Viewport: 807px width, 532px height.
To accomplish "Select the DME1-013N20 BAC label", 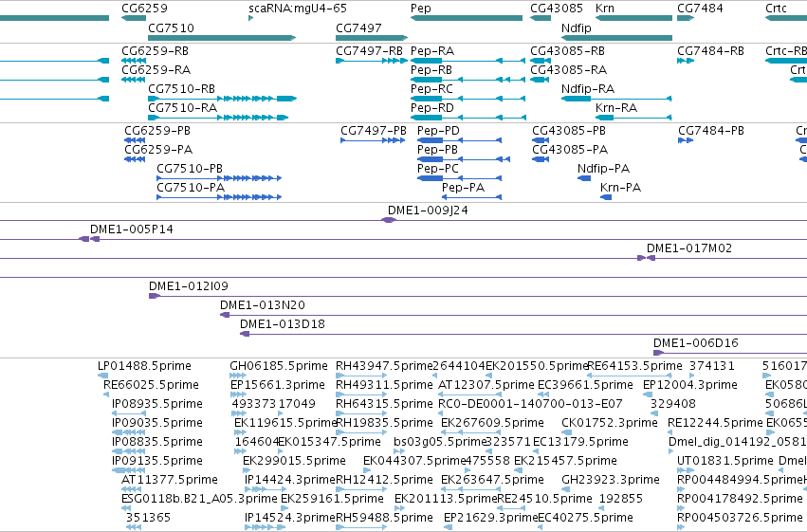I will [x=263, y=305].
